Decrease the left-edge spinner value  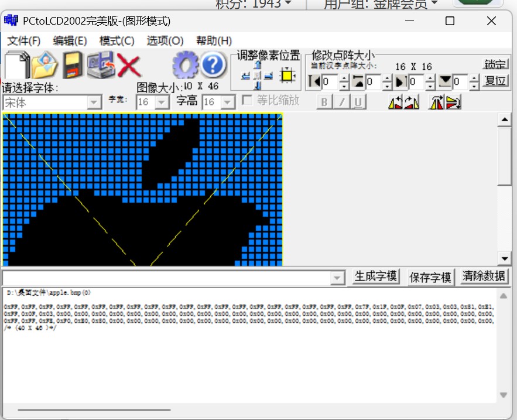[344, 86]
